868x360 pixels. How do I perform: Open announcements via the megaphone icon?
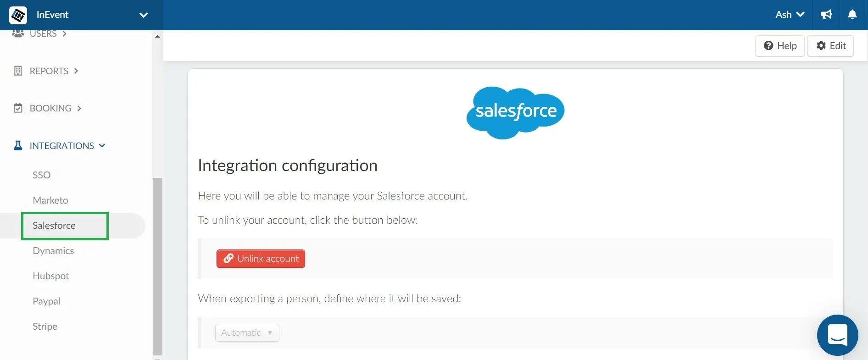pos(826,15)
